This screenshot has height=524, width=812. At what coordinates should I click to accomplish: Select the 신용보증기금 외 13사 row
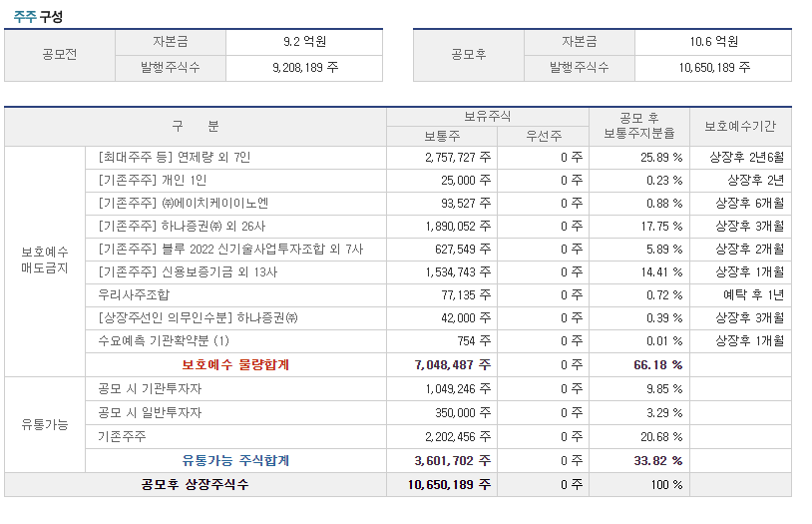[235, 272]
